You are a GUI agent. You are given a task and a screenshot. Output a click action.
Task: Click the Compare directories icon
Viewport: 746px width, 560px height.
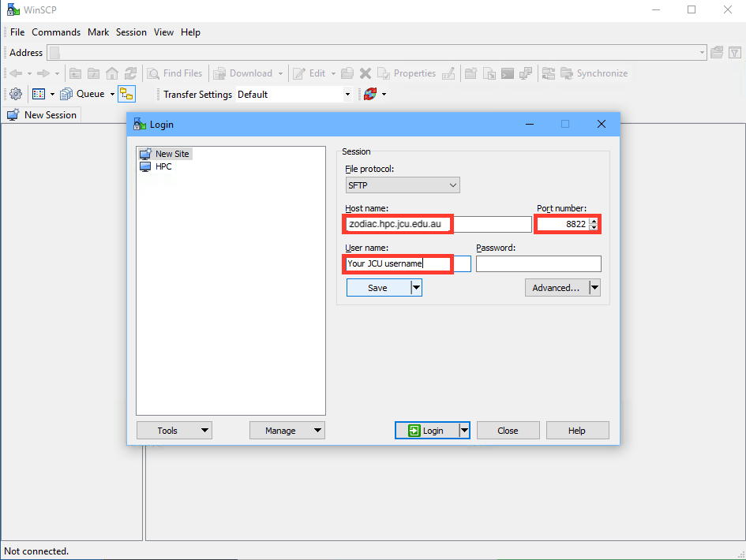(x=549, y=73)
